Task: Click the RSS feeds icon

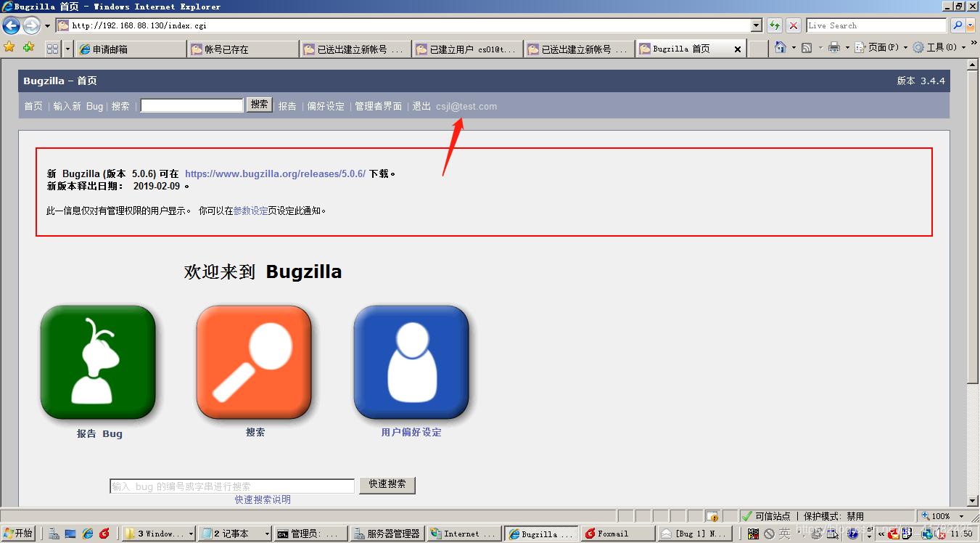Action: pos(807,47)
